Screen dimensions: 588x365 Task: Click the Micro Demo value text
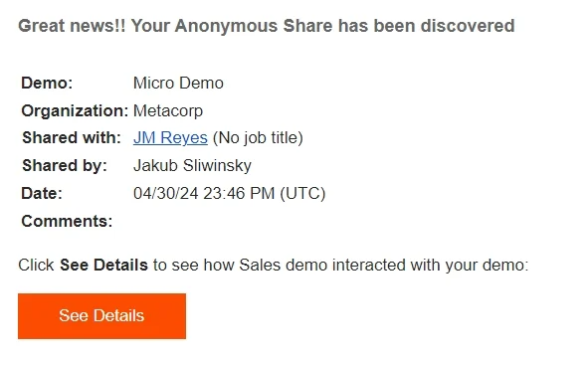[178, 83]
